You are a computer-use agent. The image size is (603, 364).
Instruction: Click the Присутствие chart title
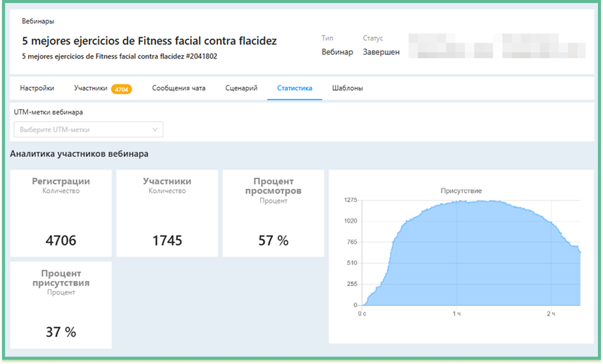point(461,191)
